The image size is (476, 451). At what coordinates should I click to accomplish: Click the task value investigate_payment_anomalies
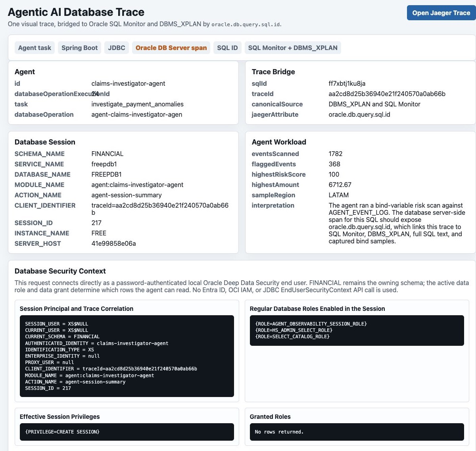pyautogui.click(x=138, y=104)
